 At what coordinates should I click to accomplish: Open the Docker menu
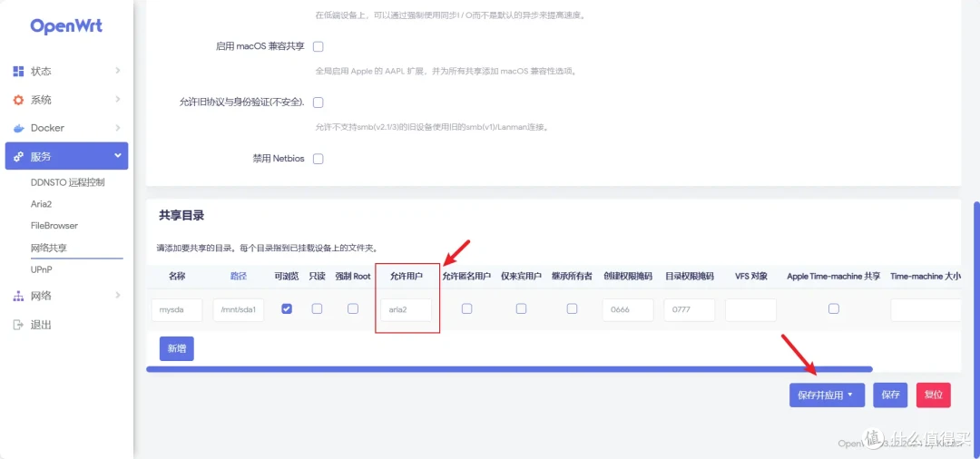click(66, 128)
